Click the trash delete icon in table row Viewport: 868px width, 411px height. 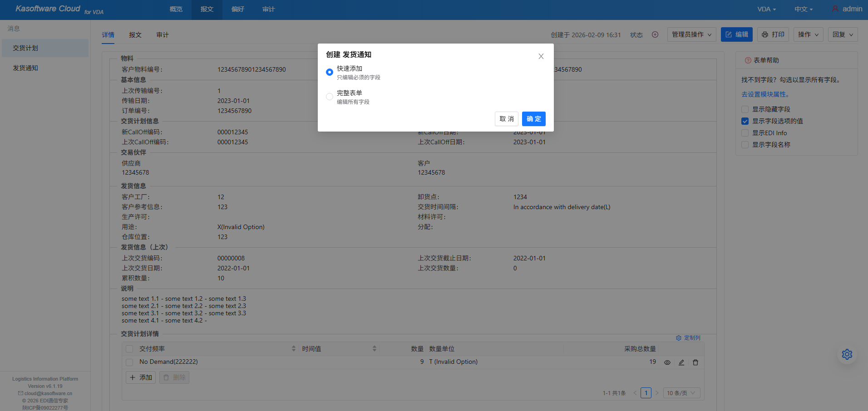(x=695, y=362)
